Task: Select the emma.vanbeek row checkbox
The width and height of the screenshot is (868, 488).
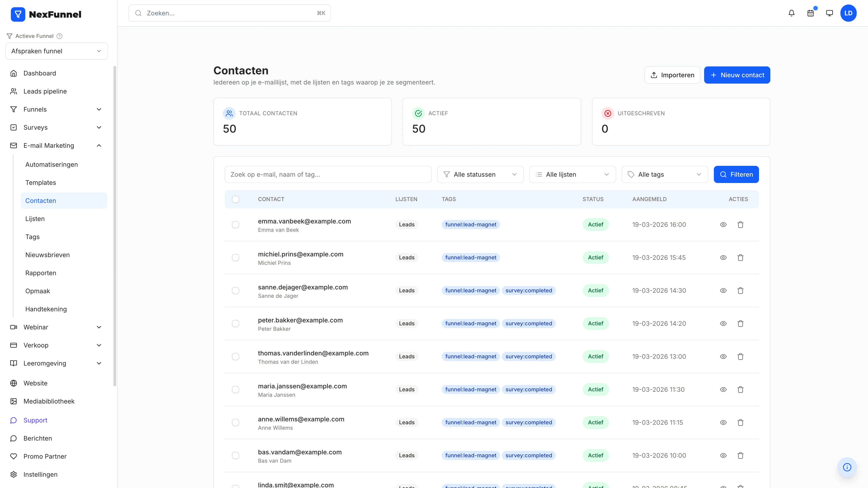Action: coord(236,225)
